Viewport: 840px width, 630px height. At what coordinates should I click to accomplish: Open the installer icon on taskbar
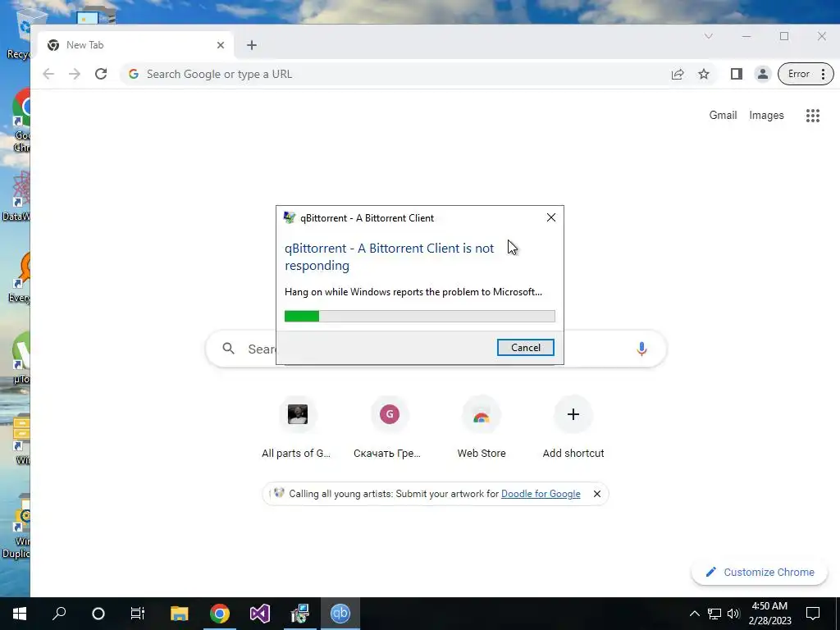[300, 614]
